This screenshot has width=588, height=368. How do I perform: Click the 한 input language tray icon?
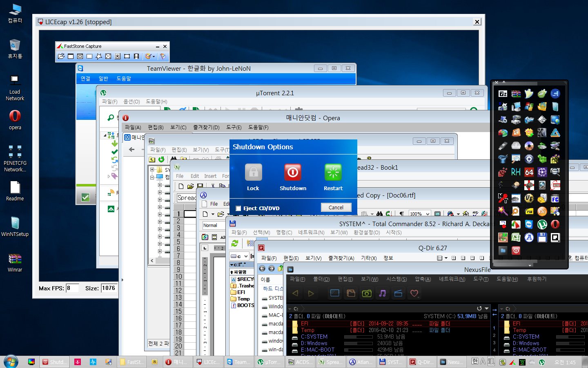(x=474, y=361)
